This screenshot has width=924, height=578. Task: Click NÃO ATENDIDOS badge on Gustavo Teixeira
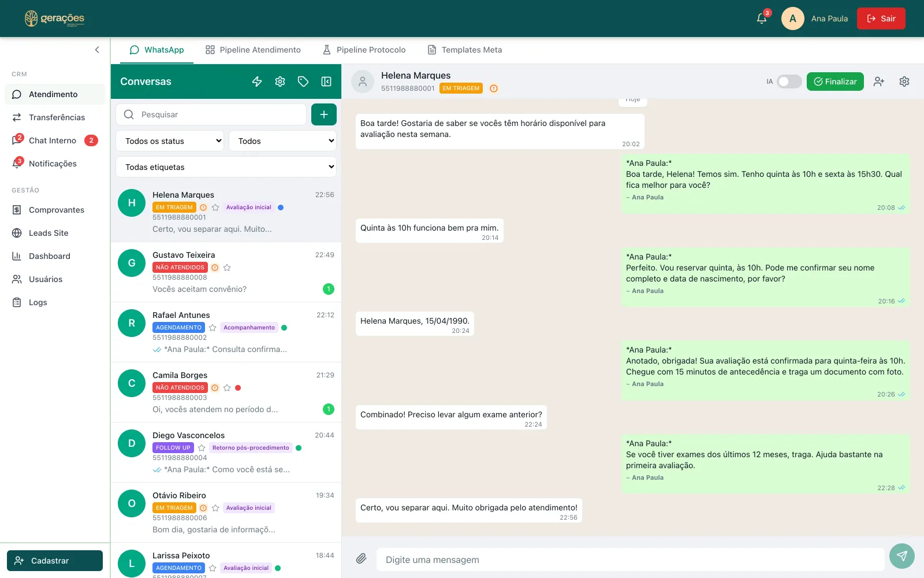[x=180, y=268]
